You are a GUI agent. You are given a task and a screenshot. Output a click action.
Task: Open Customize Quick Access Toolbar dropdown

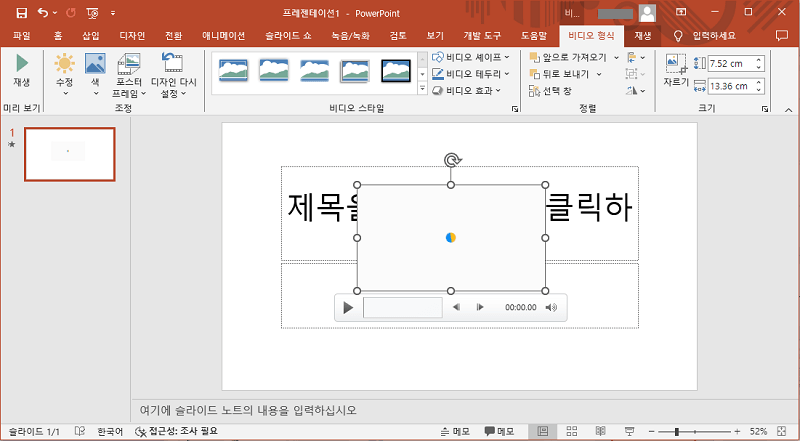(x=113, y=13)
